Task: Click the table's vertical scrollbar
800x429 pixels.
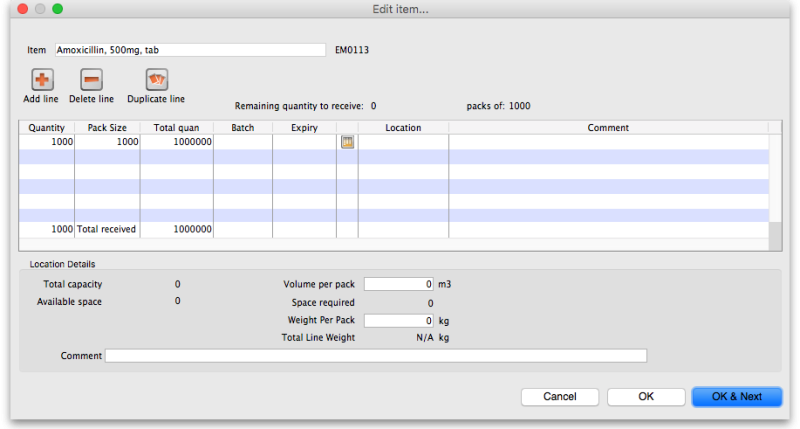Action: [x=774, y=185]
